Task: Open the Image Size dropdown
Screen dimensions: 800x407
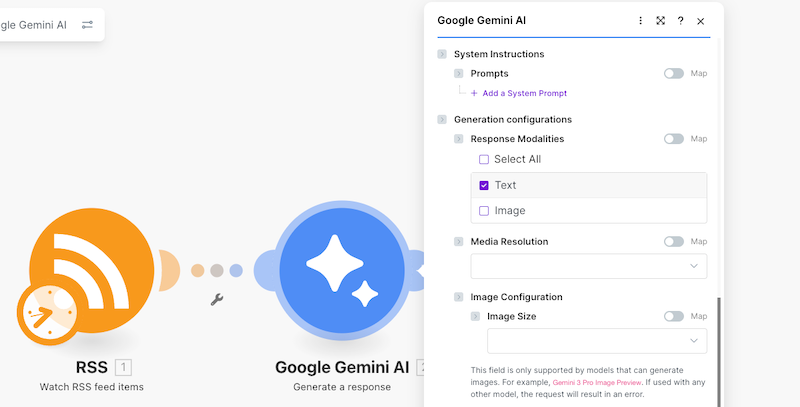Action: click(x=597, y=341)
